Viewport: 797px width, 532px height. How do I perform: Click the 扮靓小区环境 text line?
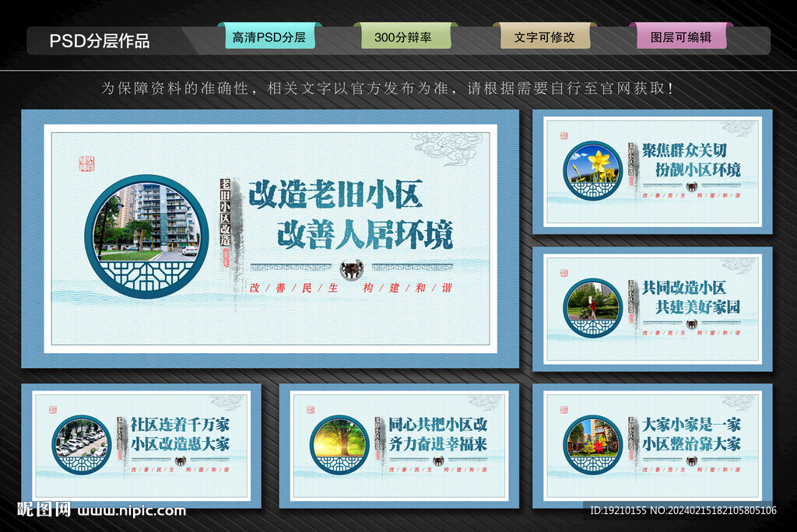[697, 170]
